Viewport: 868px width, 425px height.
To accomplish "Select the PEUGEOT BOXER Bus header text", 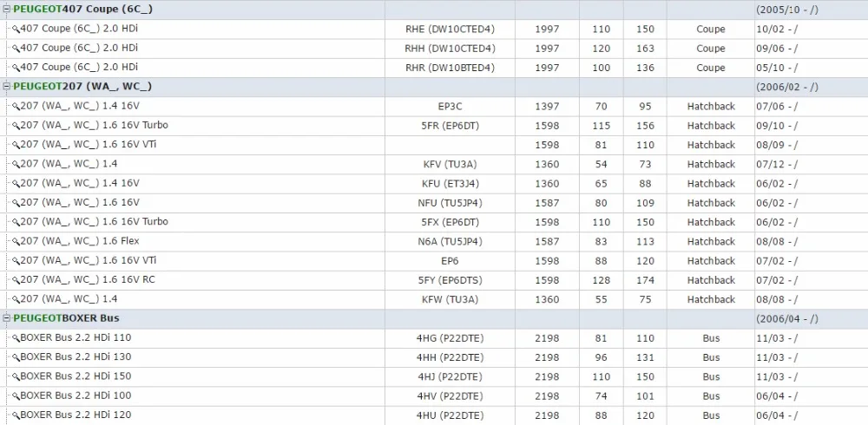I will [x=67, y=318].
